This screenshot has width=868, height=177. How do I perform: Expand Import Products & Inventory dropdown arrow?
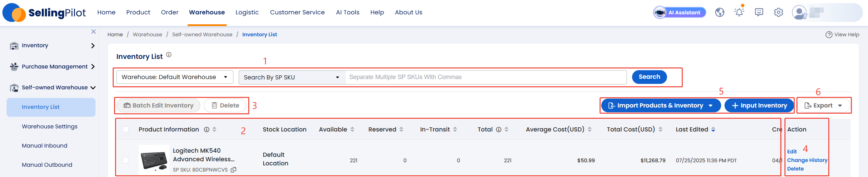[710, 106]
